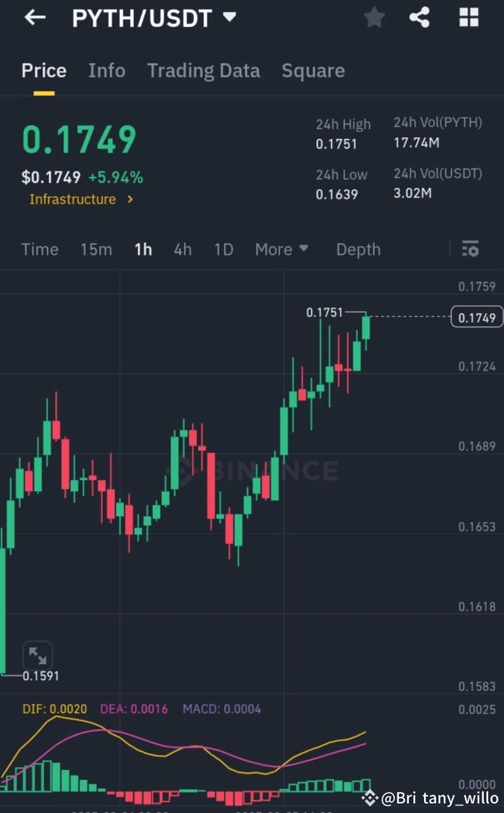Toggle the 1h candle interval
Image resolution: width=504 pixels, height=813 pixels.
143,249
